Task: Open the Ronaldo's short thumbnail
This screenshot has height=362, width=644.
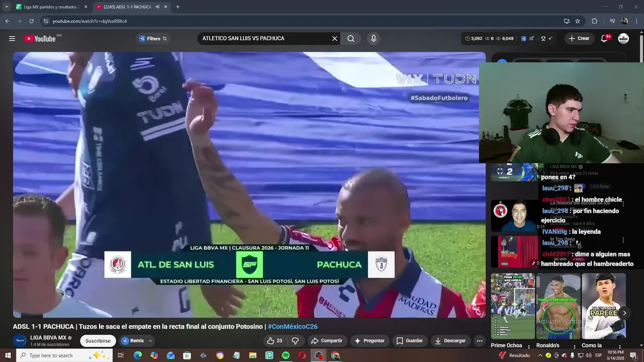Action: pos(558,306)
